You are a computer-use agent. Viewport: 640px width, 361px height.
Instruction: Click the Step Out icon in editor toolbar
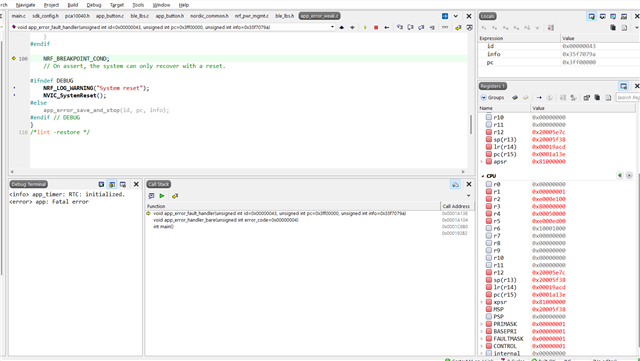[x=421, y=27]
